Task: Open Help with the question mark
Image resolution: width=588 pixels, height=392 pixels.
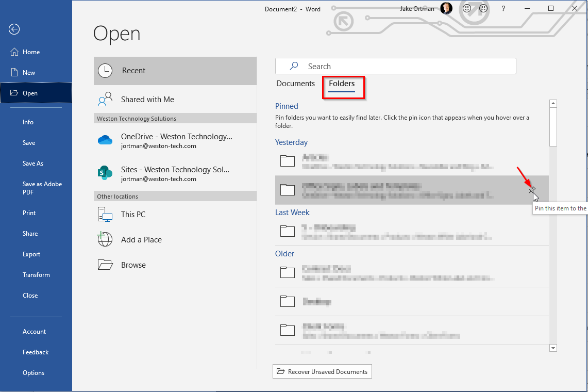Action: [503, 9]
